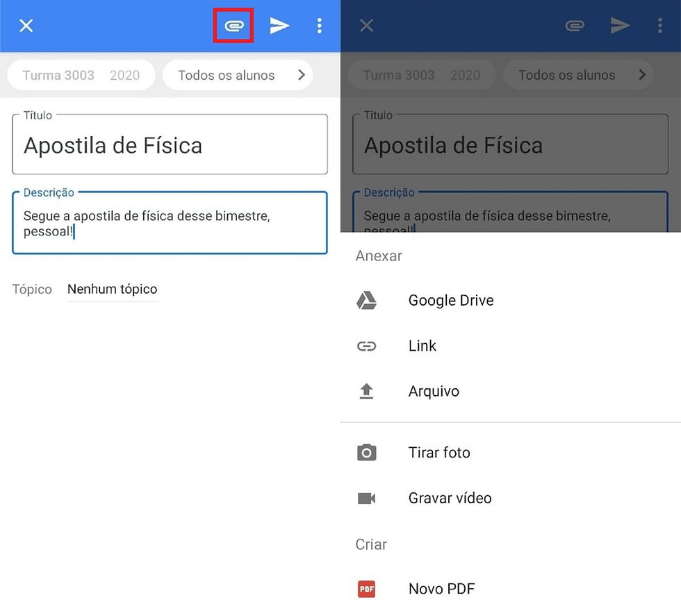
Task: Tap the dimmed Todos os alunos chip, right screen
Action: (x=578, y=75)
